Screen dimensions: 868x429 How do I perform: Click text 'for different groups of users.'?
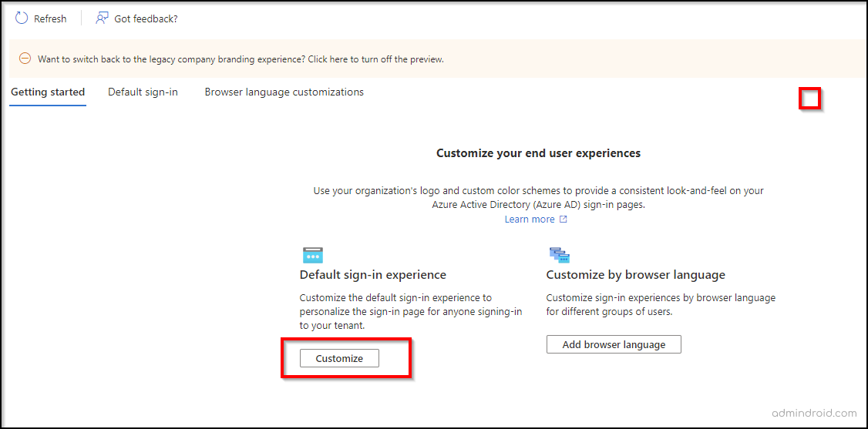[609, 312]
